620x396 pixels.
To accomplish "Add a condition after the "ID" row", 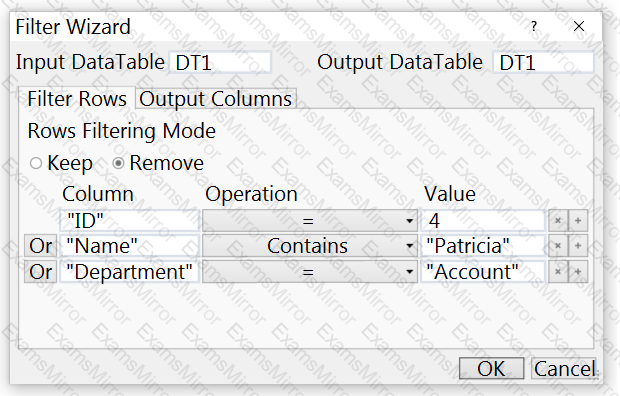I will 578,220.
